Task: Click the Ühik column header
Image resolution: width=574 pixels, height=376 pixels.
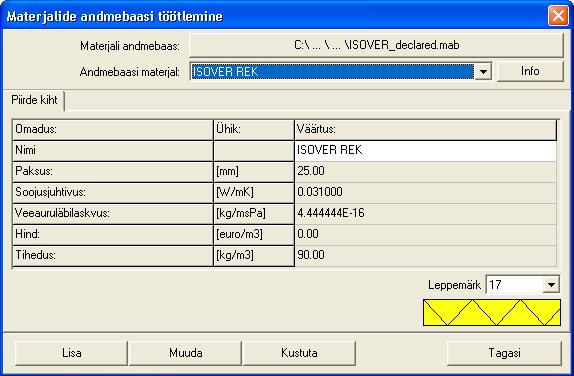Action: click(254, 130)
